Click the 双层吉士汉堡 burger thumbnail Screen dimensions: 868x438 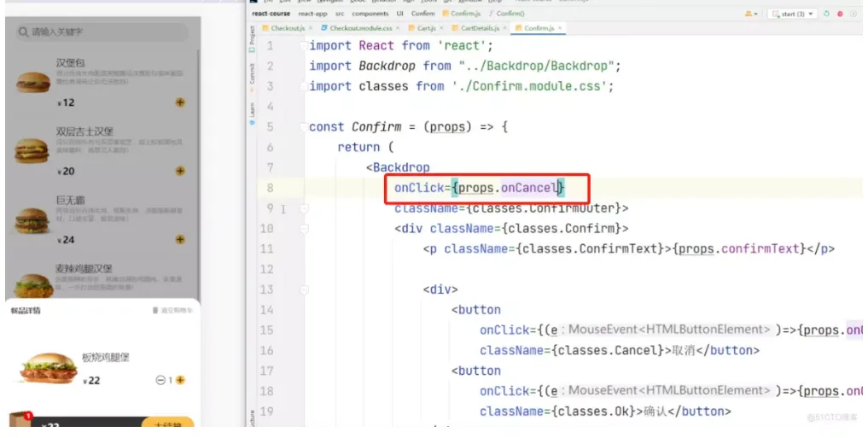(32, 150)
